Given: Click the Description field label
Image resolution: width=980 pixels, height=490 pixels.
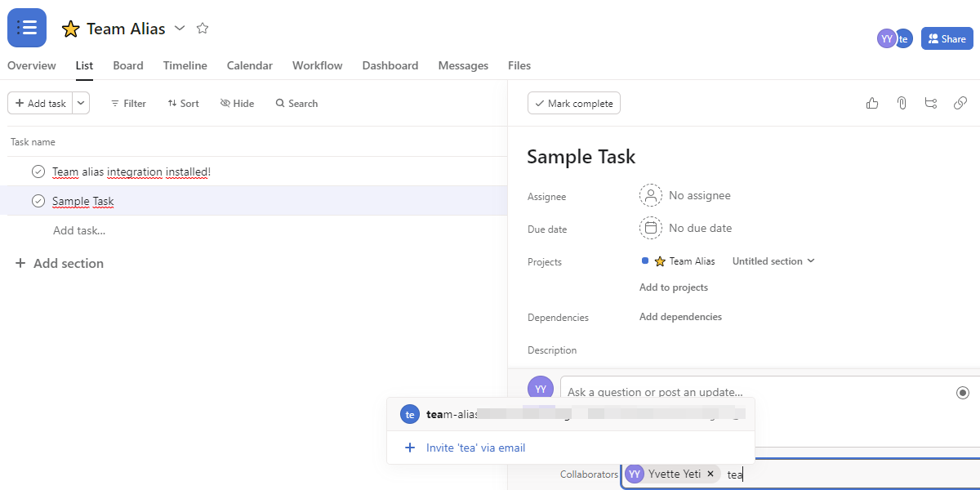Looking at the screenshot, I should pos(552,350).
